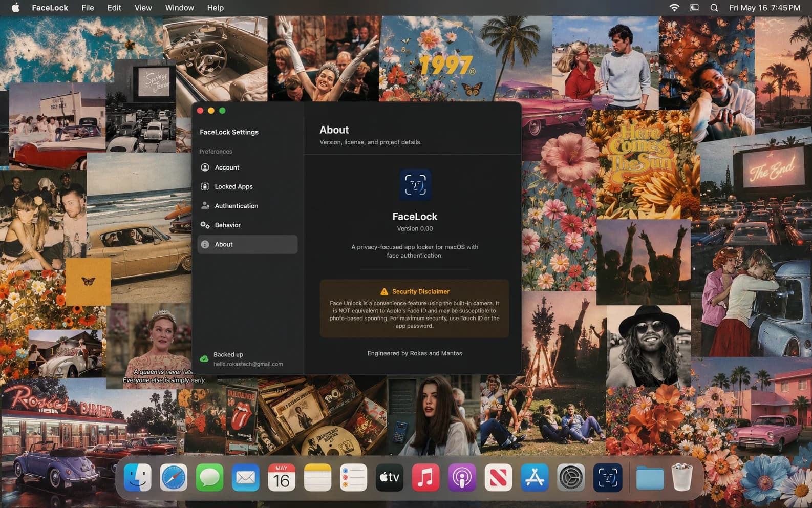Launch the Music app from Dock
Viewport: 812px width, 508px height.
pos(425,478)
